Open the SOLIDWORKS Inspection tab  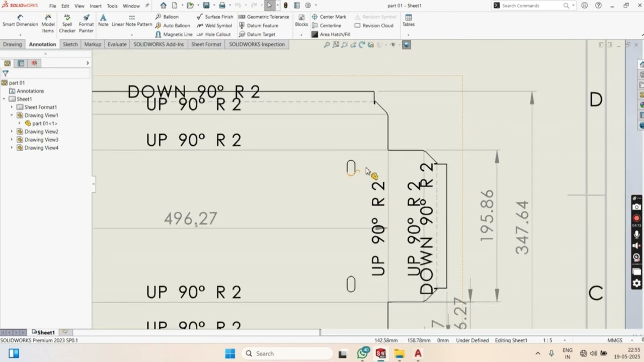click(257, 44)
